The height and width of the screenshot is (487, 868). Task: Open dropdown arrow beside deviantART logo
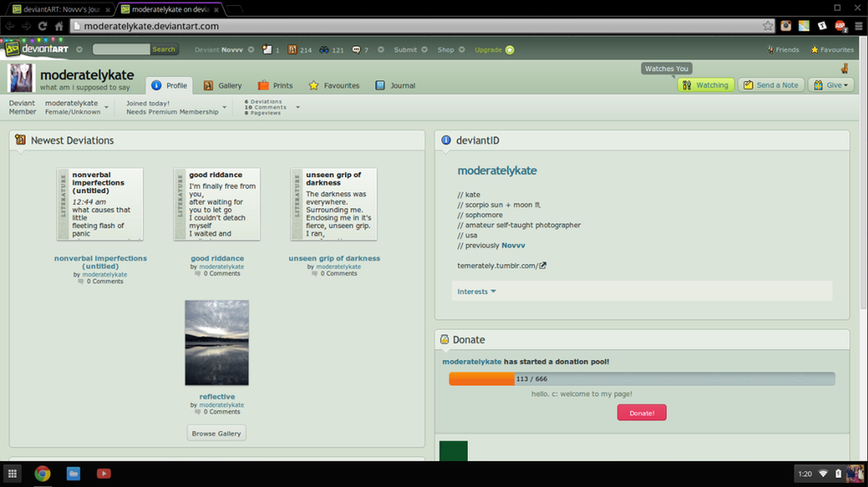point(79,50)
